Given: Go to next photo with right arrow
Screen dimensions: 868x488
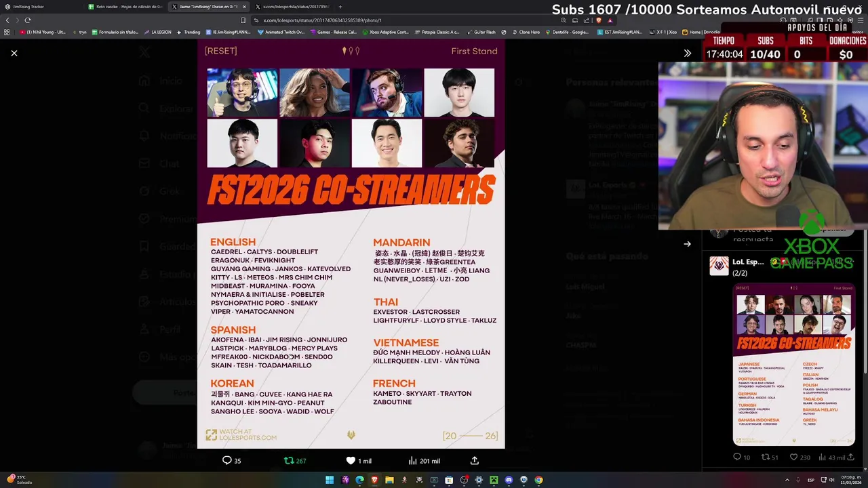Looking at the screenshot, I should point(687,244).
